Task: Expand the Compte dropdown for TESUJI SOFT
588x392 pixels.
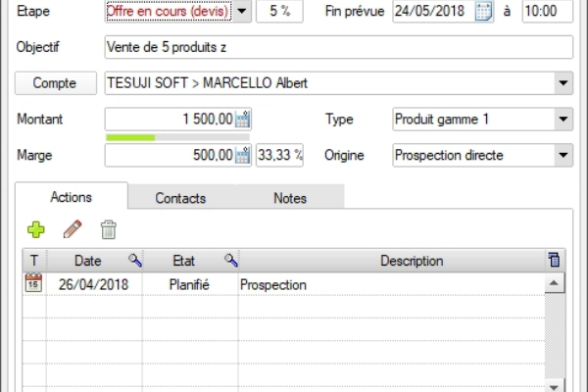Action: 563,83
